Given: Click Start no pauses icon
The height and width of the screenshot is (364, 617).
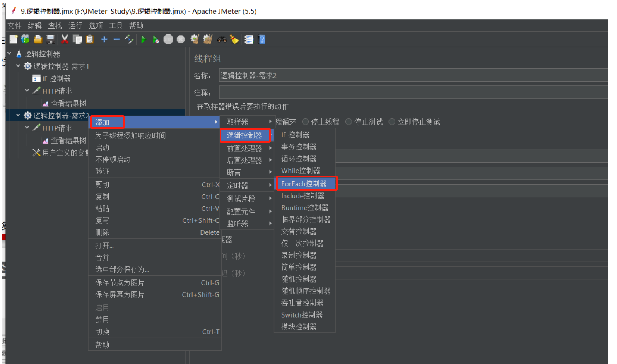Looking at the screenshot, I should [x=156, y=39].
